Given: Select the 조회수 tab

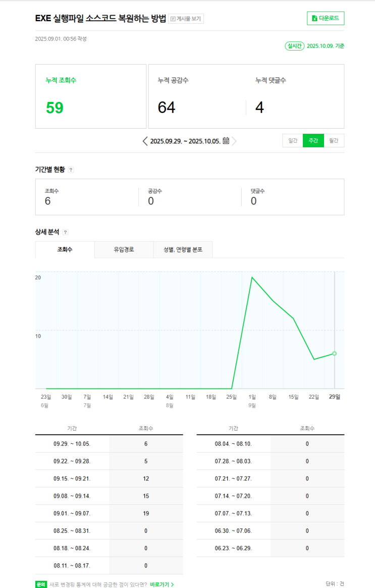Looking at the screenshot, I should [x=65, y=249].
